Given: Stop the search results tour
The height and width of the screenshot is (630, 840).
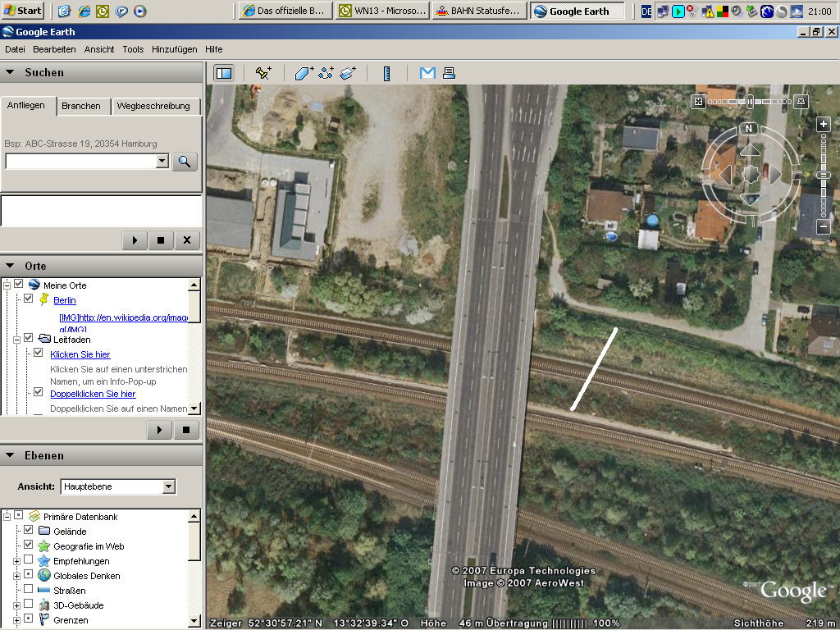Looking at the screenshot, I should 161,240.
